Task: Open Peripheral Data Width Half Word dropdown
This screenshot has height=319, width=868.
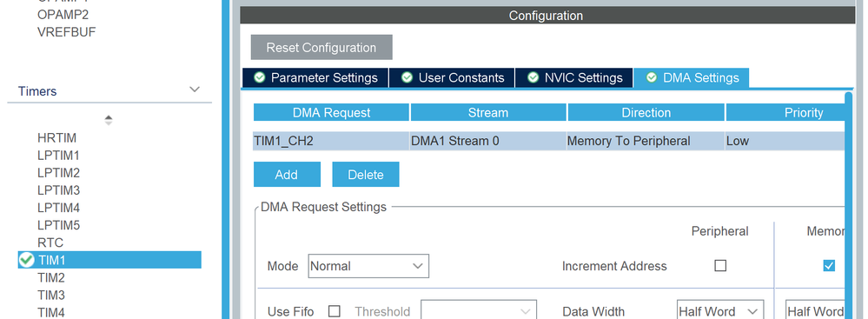Action: click(x=720, y=311)
